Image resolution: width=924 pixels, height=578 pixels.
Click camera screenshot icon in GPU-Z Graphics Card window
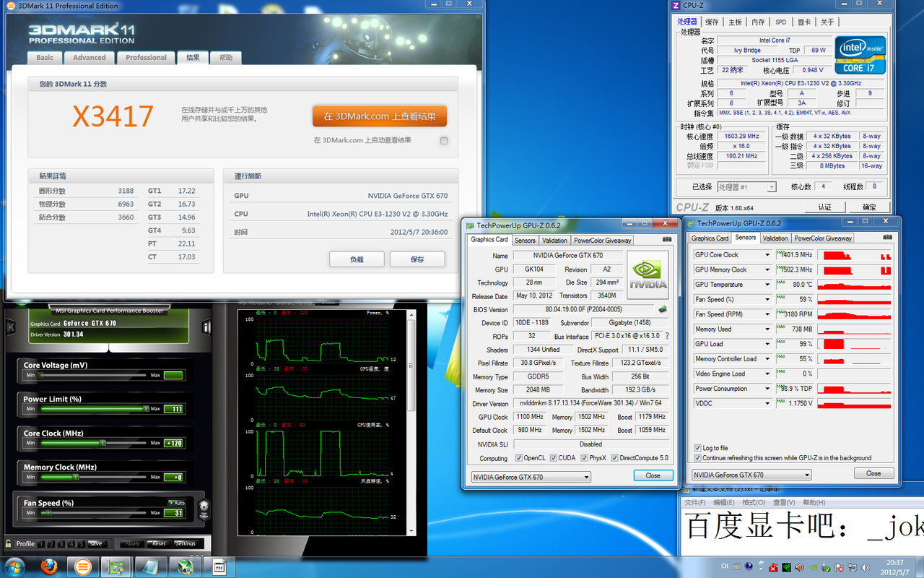tap(666, 239)
